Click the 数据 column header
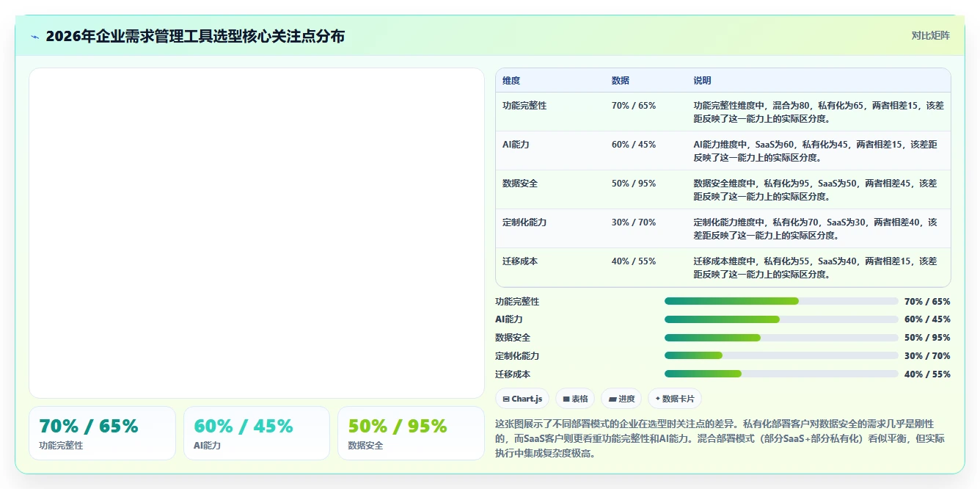 point(621,81)
